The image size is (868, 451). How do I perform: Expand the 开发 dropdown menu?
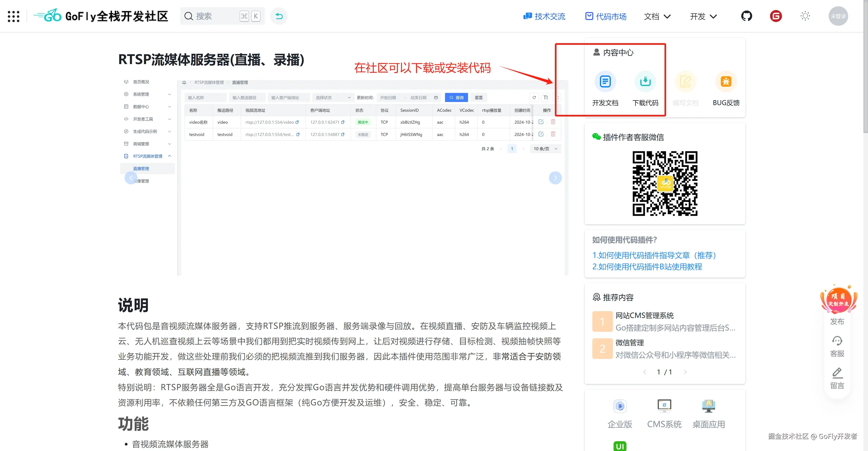coord(703,16)
